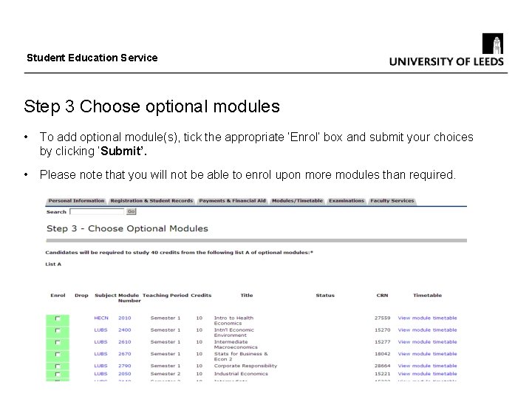Click module number 2400 link
The image size is (532, 399).
pos(124,330)
